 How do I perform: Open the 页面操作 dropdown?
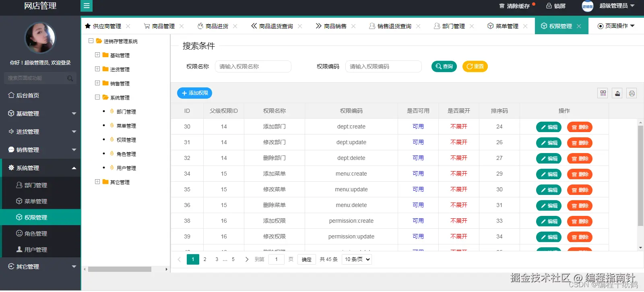(x=616, y=26)
